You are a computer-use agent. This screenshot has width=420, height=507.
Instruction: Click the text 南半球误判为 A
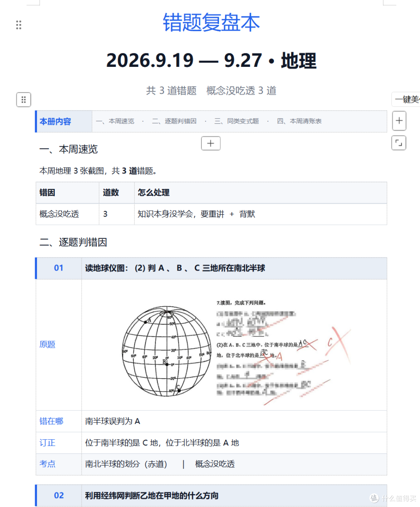point(112,421)
